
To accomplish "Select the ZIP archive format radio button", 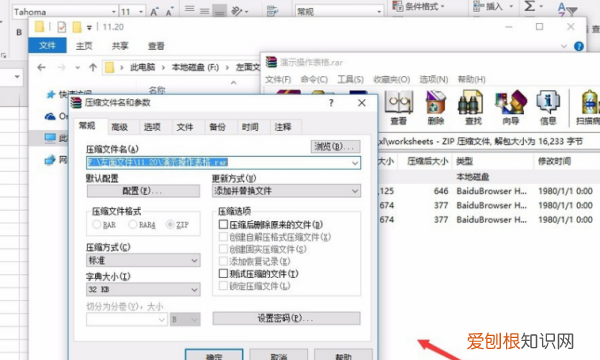I will (x=170, y=225).
